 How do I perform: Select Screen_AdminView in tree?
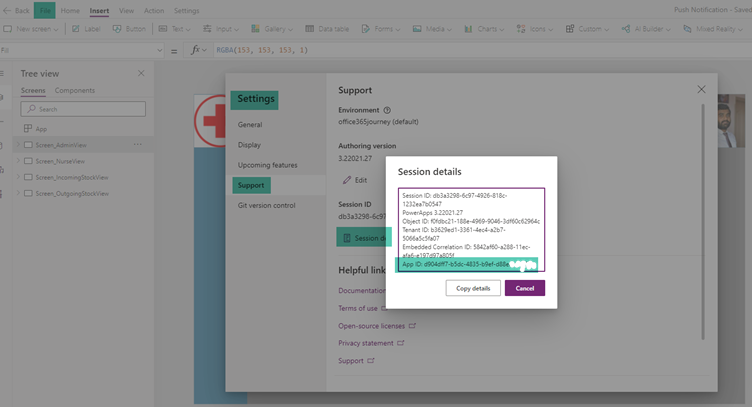coord(61,145)
